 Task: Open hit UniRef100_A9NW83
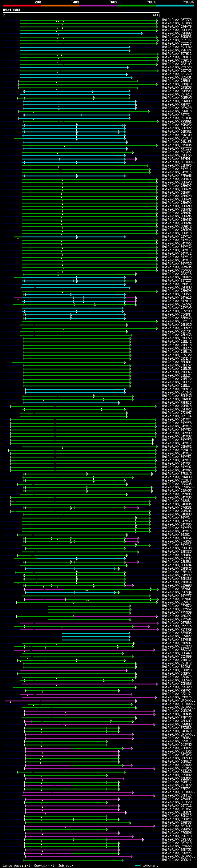click(176, 101)
